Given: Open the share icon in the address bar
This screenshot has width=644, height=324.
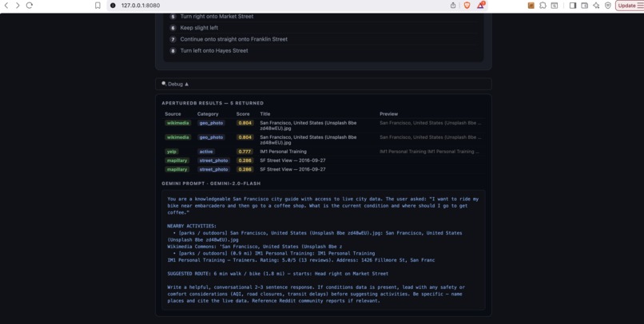Looking at the screenshot, I should click(x=453, y=6).
